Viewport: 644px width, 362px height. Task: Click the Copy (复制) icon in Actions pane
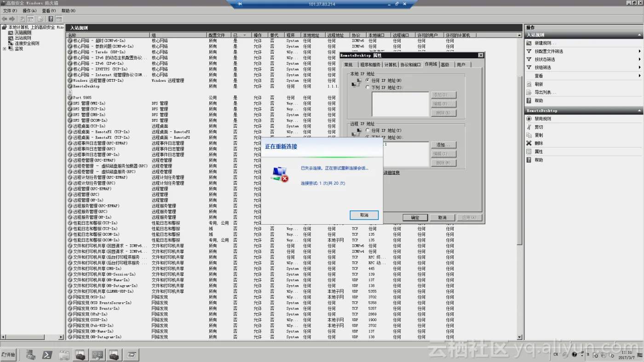point(529,135)
